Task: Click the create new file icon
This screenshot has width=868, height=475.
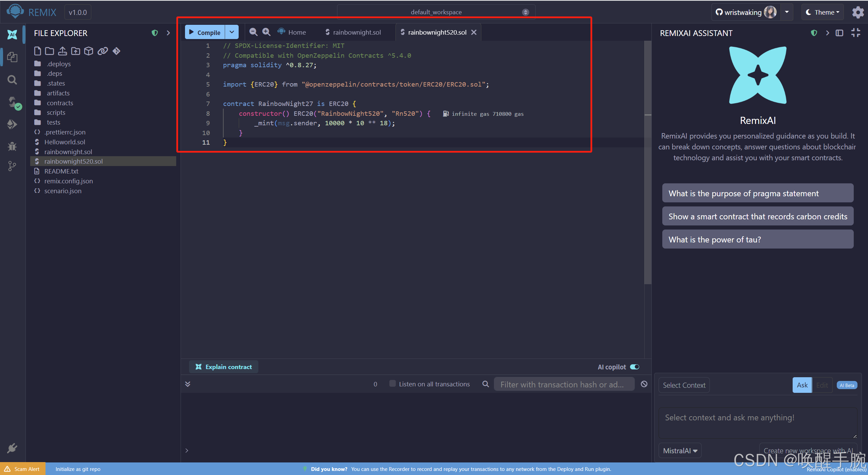Action: [37, 51]
